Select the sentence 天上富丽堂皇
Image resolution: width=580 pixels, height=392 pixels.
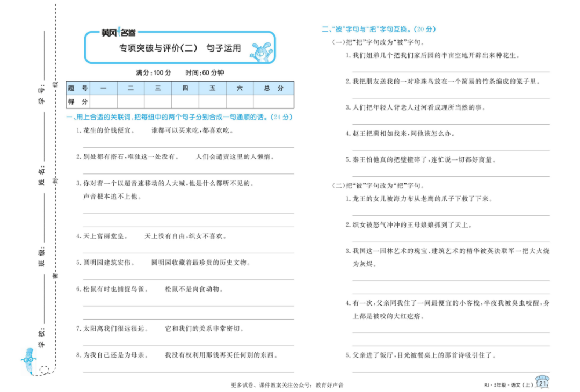click(105, 236)
